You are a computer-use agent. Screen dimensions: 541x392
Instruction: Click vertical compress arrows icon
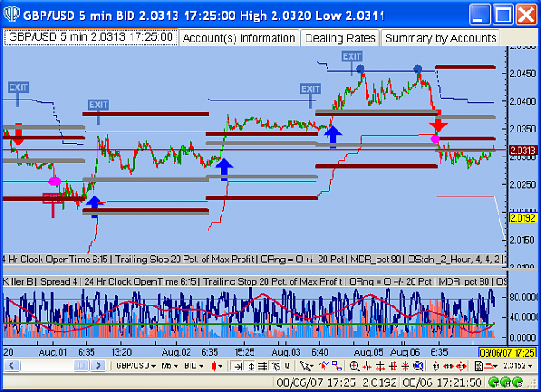click(x=405, y=366)
